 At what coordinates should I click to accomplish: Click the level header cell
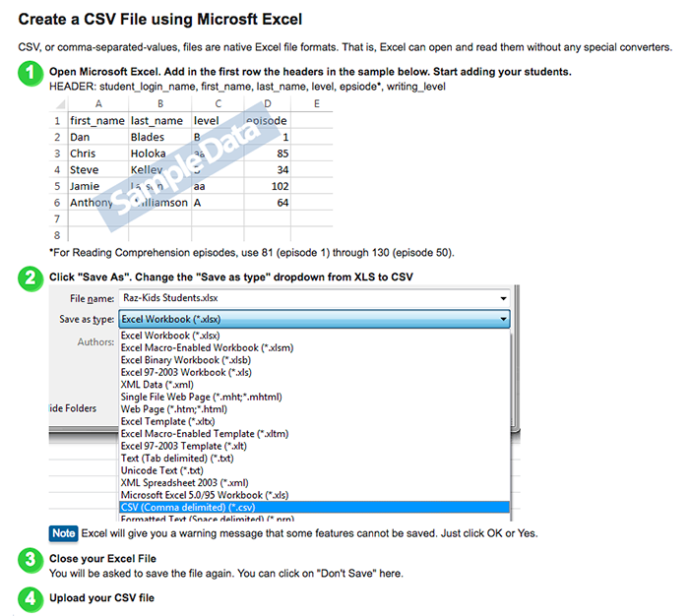click(x=218, y=121)
